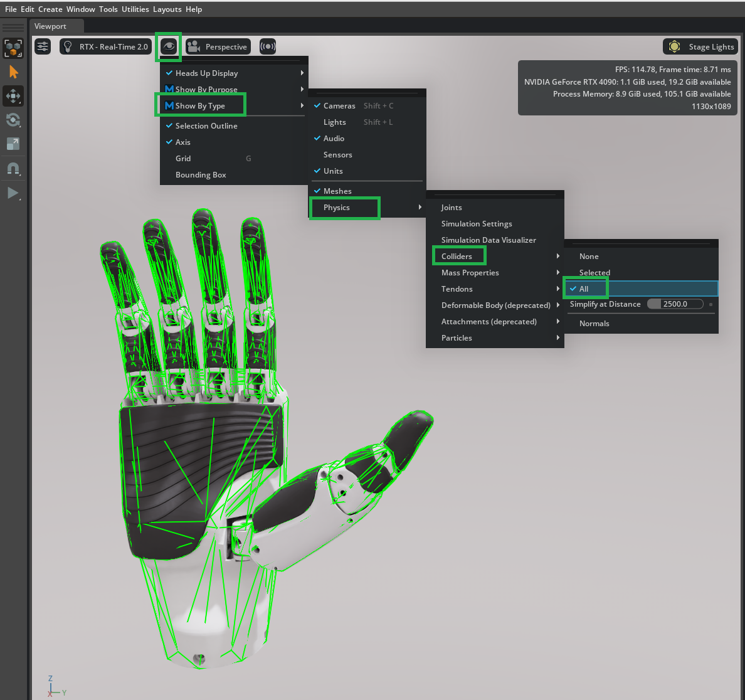Enable the Grid display option
Screen dimensions: 745x700
point(183,159)
